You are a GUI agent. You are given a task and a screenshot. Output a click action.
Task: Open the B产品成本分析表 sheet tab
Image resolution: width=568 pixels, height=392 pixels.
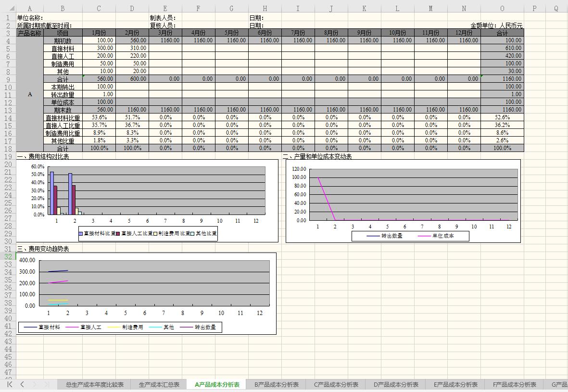pos(277,384)
